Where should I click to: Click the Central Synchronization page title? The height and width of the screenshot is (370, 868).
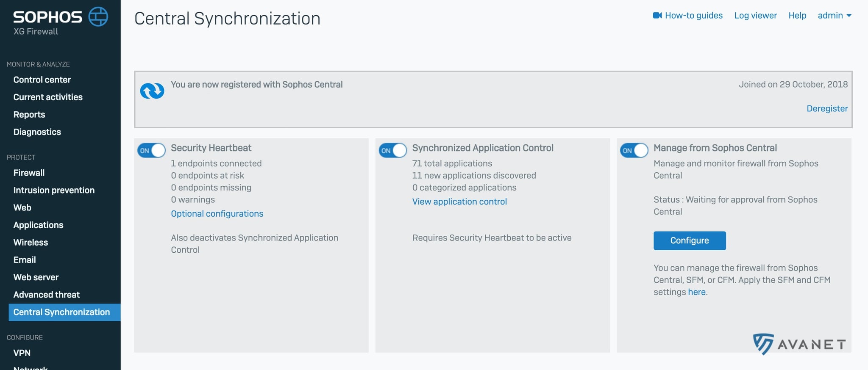point(227,19)
